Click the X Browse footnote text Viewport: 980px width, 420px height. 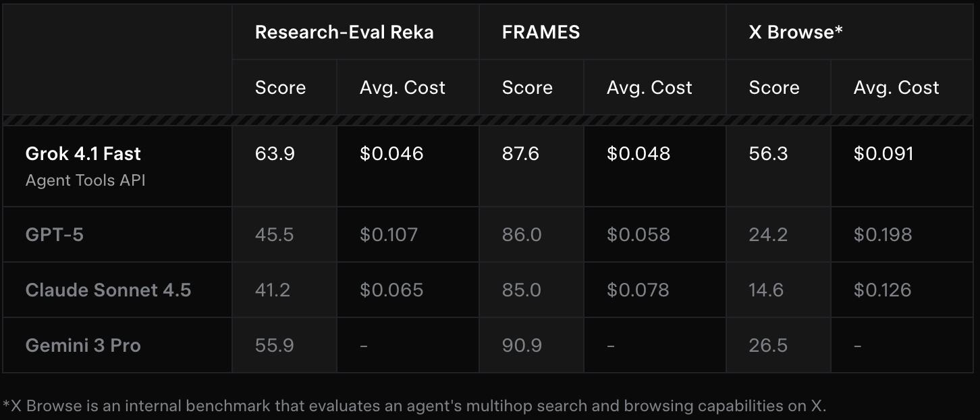414,406
